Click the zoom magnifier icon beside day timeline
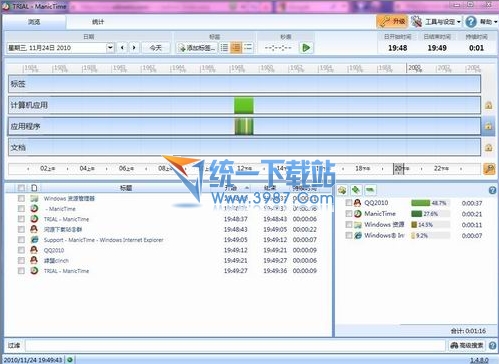This screenshot has height=364, width=499. pyautogui.click(x=489, y=169)
